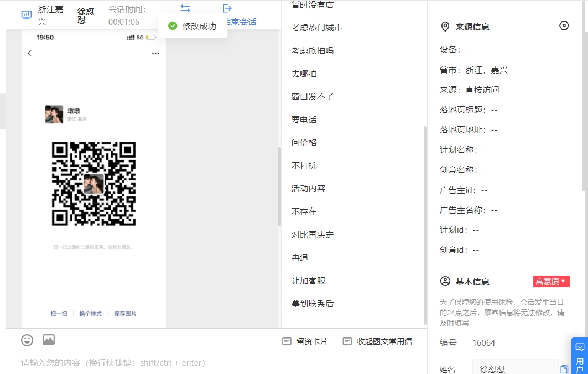Click the 创意名称 row
588x374 pixels.
[x=464, y=169]
